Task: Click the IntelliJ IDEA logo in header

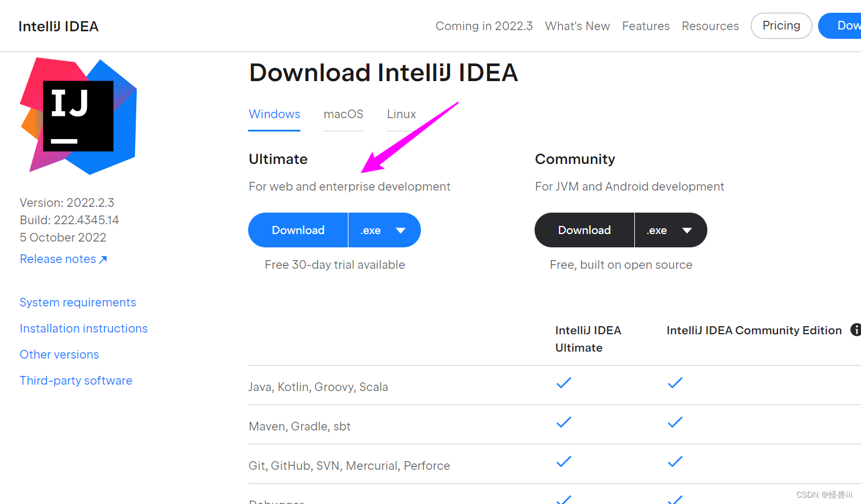Action: (x=59, y=26)
